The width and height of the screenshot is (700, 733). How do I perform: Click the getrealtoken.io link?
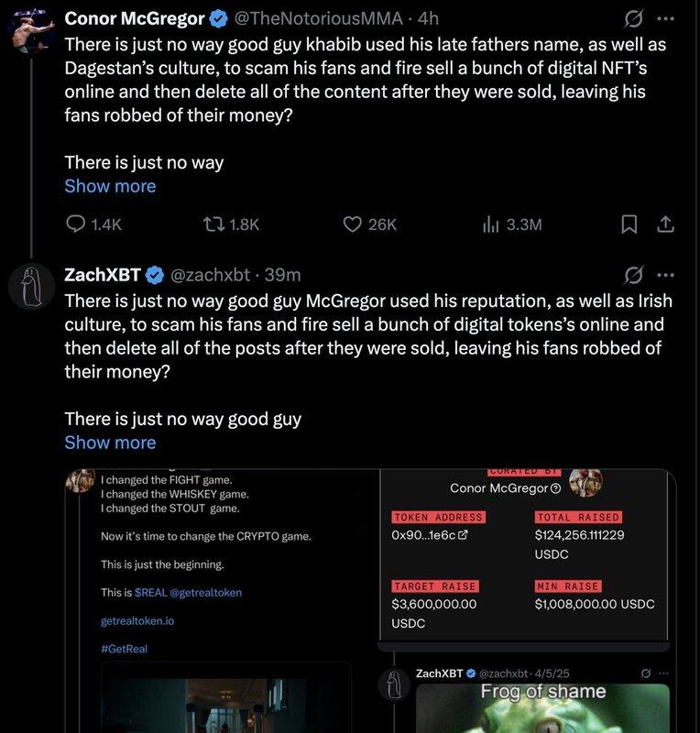pyautogui.click(x=137, y=620)
